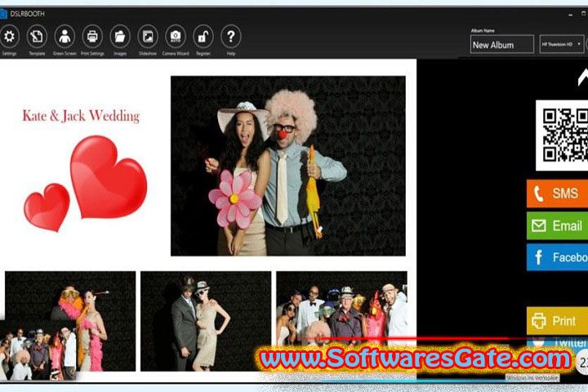This screenshot has width=588, height=392.
Task: Select the photo of couple in suit and dress
Action: click(x=206, y=321)
